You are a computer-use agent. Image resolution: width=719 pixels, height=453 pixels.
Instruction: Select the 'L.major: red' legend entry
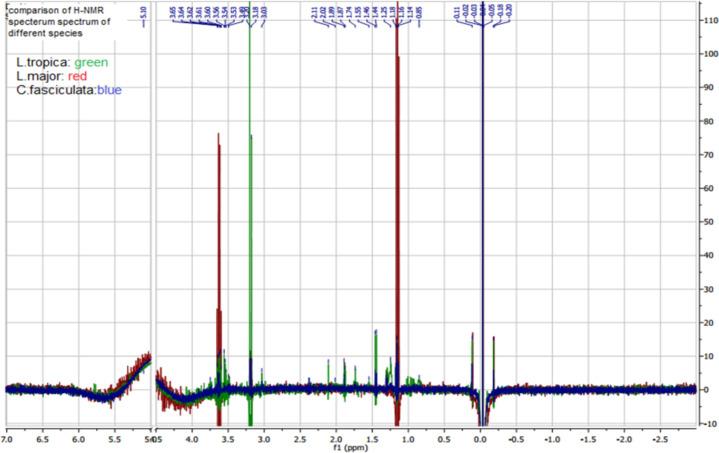(x=51, y=76)
